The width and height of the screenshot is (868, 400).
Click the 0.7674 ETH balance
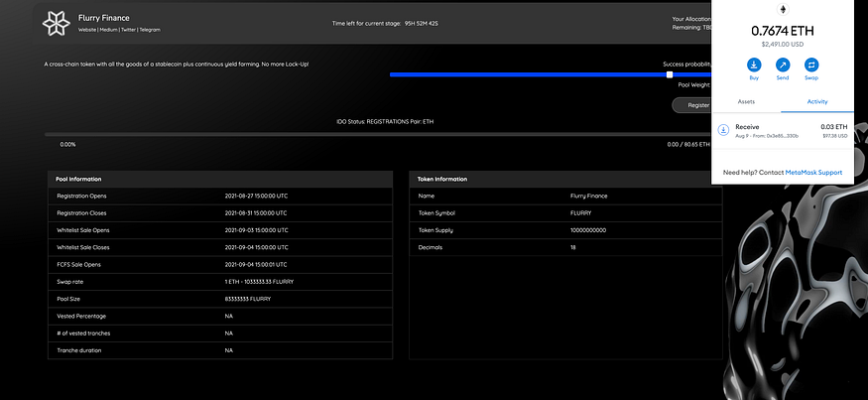pos(783,31)
